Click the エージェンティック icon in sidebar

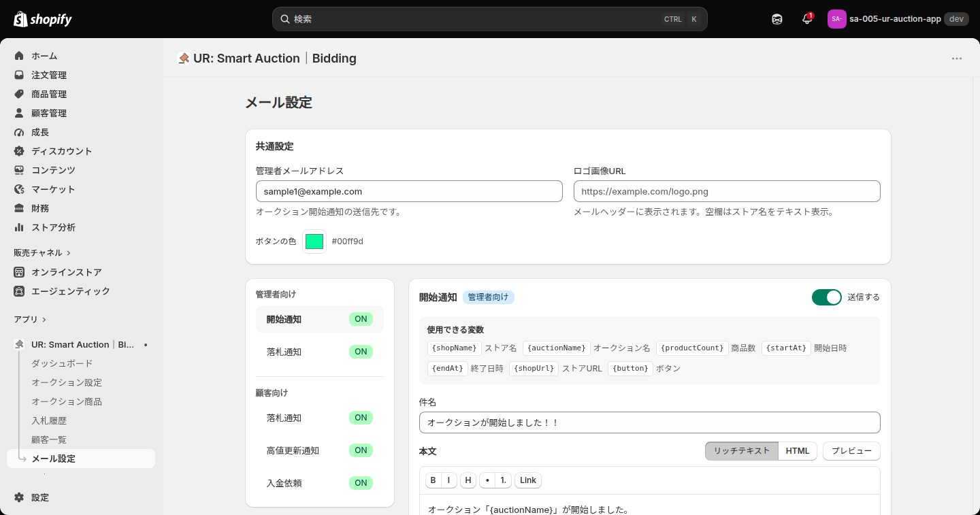click(x=19, y=291)
